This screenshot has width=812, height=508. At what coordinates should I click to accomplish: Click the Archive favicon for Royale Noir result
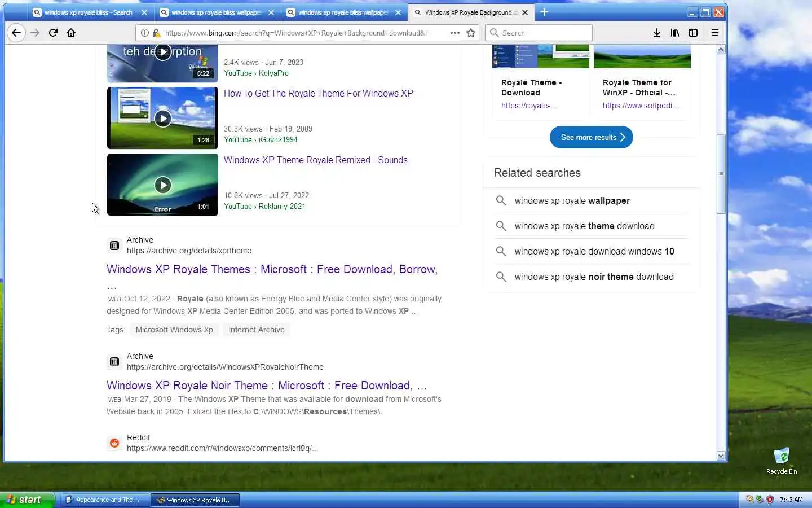(x=114, y=362)
